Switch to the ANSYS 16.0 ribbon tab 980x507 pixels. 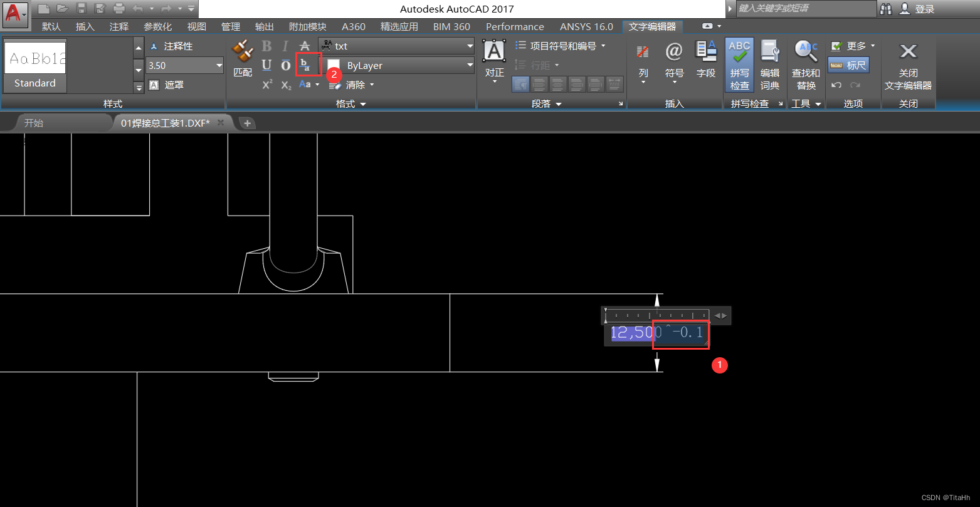[x=586, y=26]
